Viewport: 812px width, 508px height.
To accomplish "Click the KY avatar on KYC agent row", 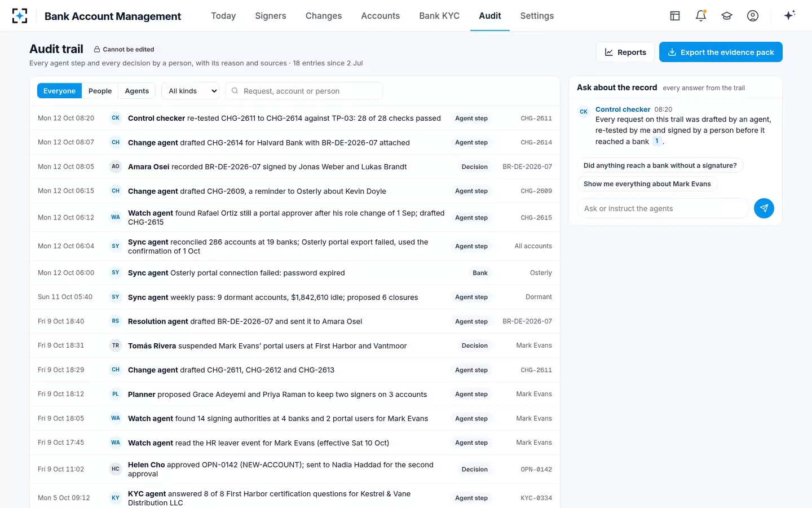I will [x=116, y=498].
